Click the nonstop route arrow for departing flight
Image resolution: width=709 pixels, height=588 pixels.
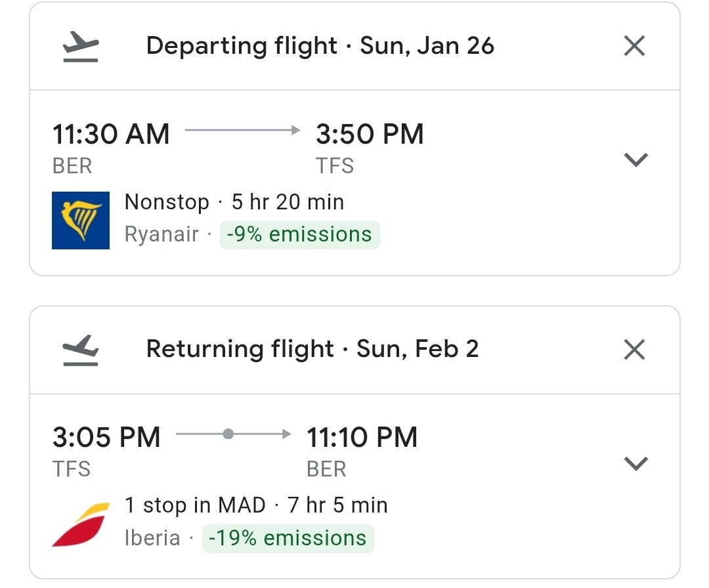click(x=242, y=130)
